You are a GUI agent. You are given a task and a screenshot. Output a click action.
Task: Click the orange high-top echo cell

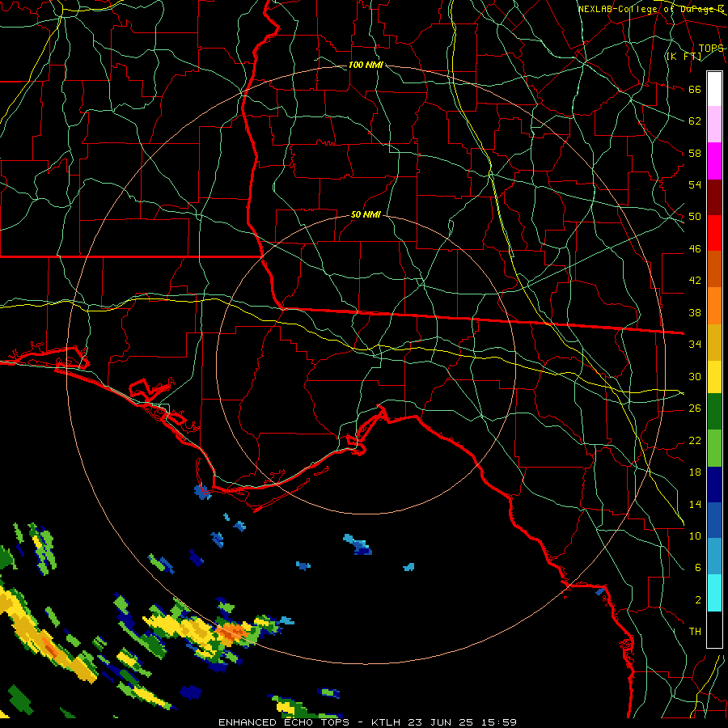[x=232, y=632]
